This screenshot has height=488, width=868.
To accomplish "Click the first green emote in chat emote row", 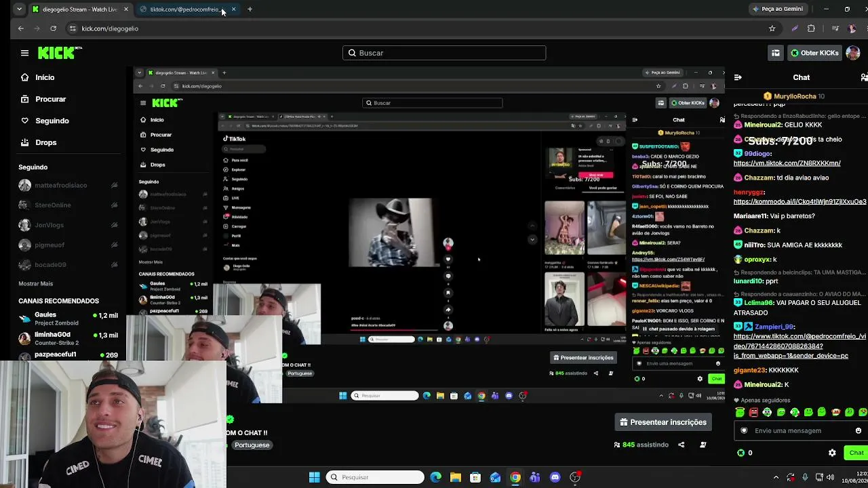I will (x=740, y=412).
